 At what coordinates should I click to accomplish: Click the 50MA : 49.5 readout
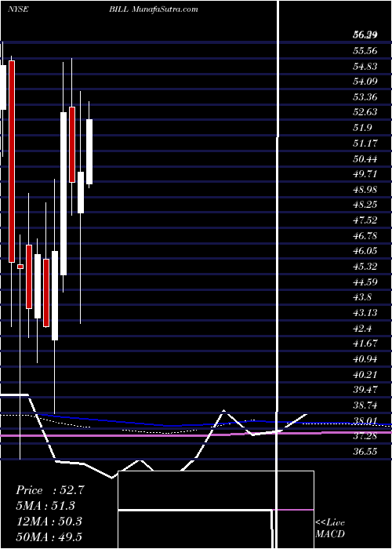coord(49,536)
